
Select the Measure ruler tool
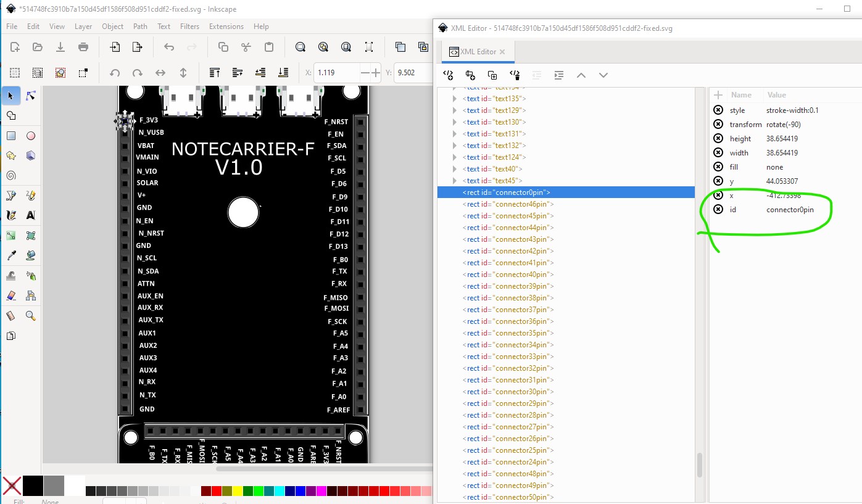[11, 316]
